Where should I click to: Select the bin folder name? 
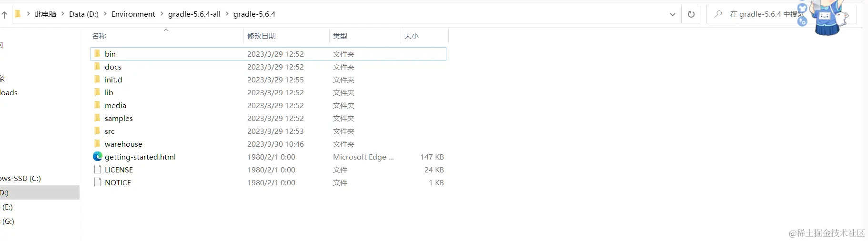[110, 54]
